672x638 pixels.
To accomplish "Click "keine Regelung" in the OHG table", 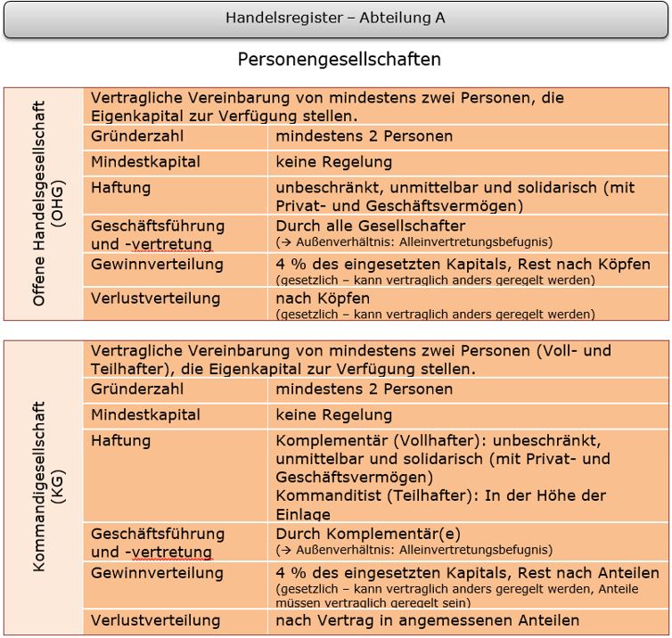I will tap(333, 161).
